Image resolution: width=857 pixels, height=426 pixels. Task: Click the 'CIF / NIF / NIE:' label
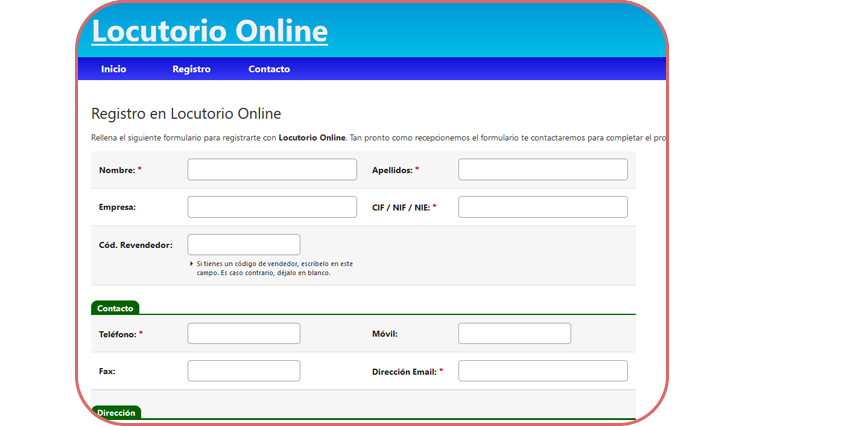pos(401,207)
